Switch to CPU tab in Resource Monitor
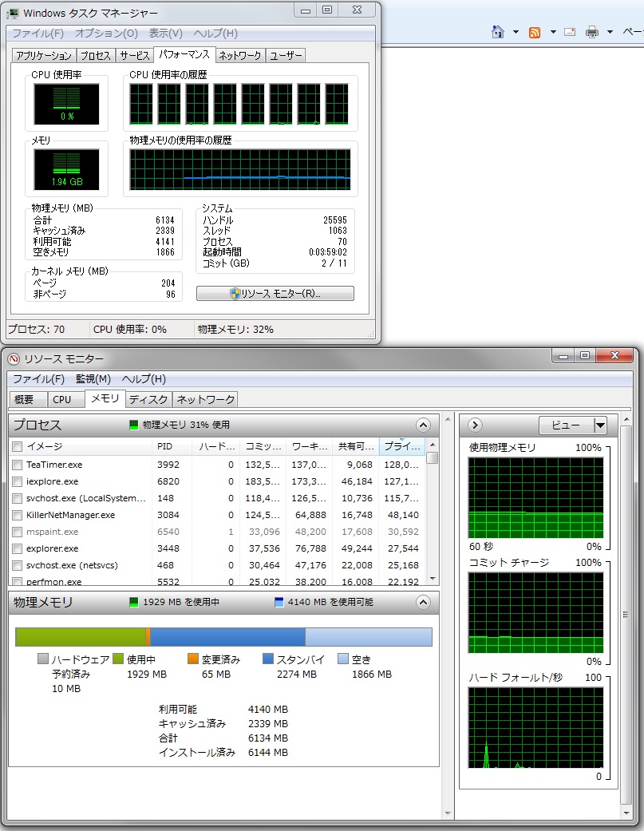 coord(65,400)
